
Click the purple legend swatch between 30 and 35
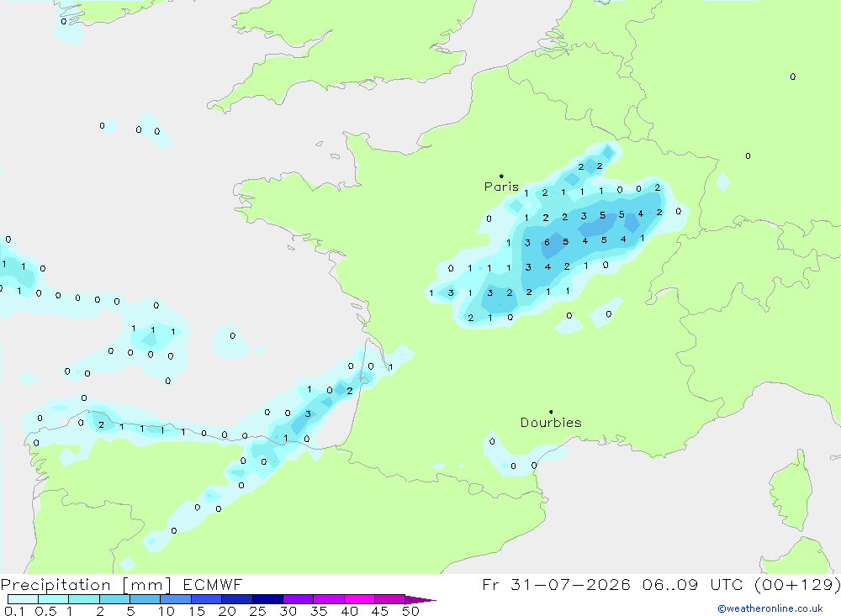(x=298, y=599)
